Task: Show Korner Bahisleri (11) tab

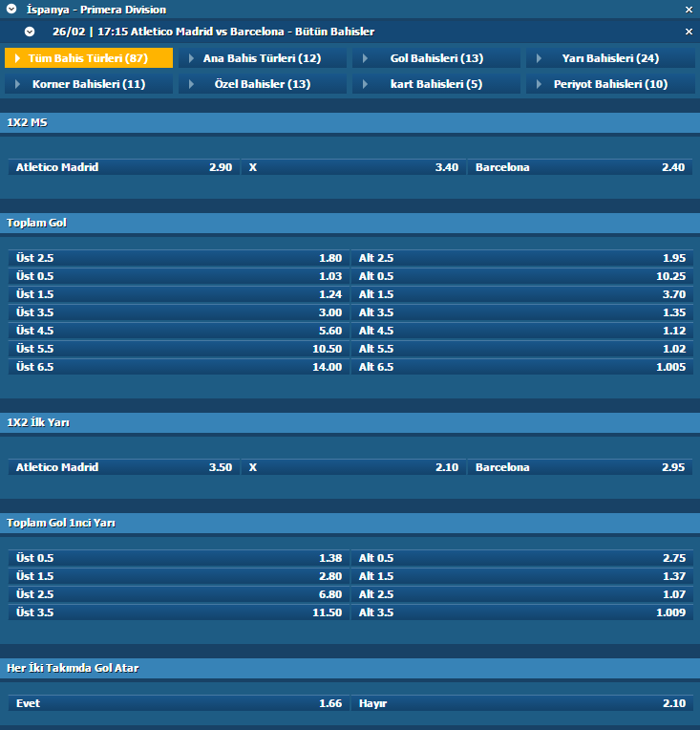Action: click(x=89, y=84)
